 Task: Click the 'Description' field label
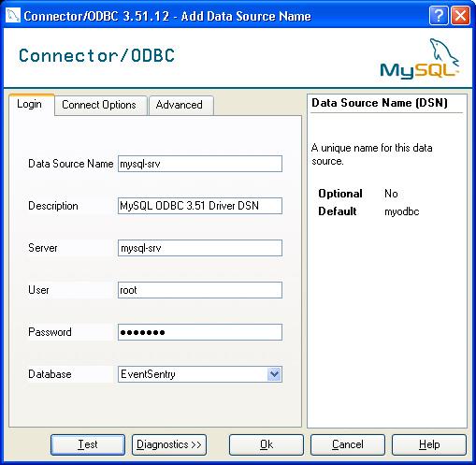click(53, 206)
